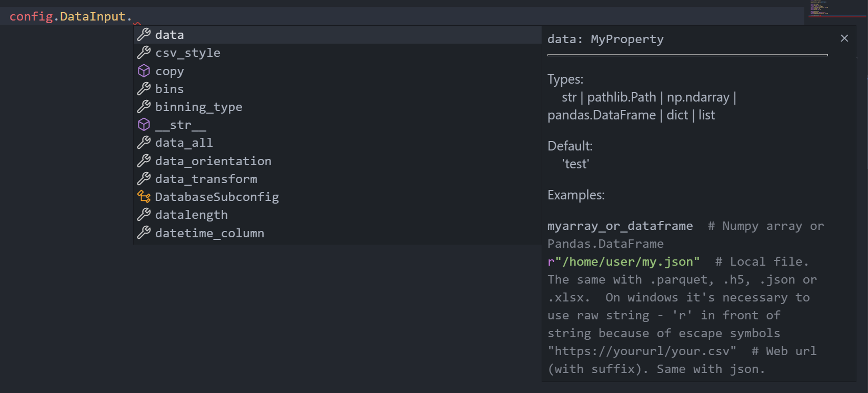Click the wrench icon beside binning_type

[x=144, y=107]
